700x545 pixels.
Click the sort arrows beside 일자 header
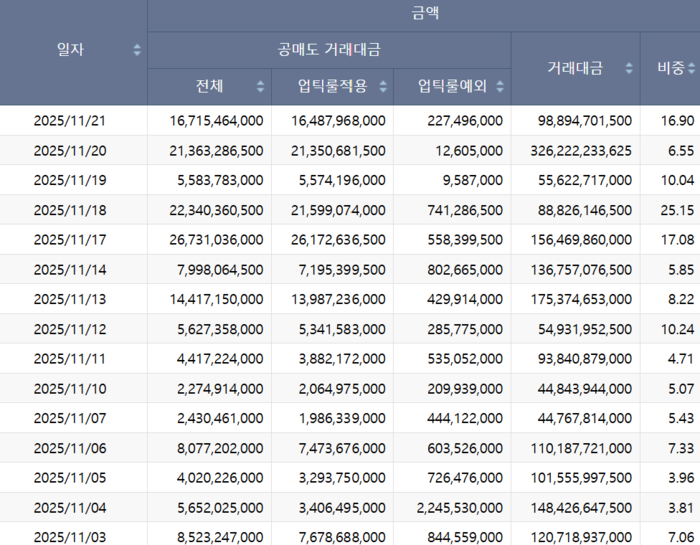coord(137,50)
